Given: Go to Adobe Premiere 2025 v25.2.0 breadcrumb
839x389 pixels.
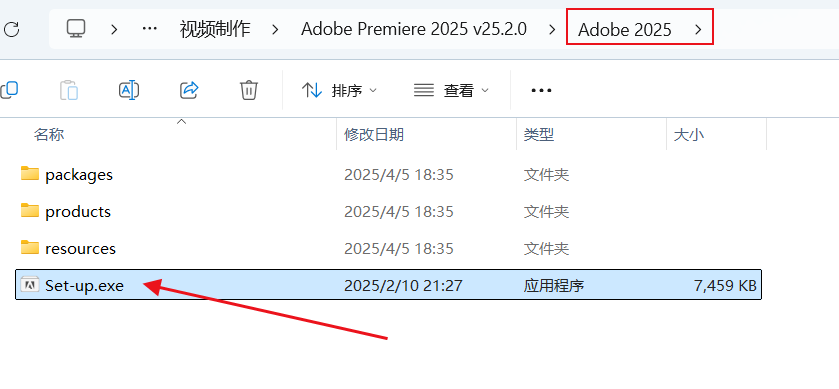Looking at the screenshot, I should (x=414, y=29).
